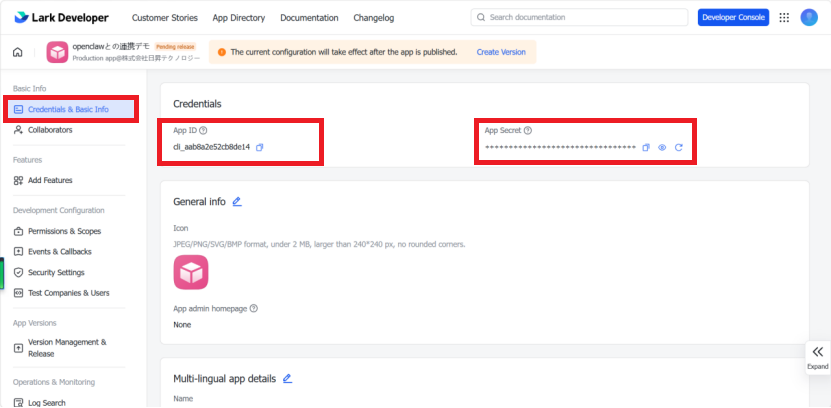The image size is (831, 408).
Task: Click App ID help question icon
Action: pyautogui.click(x=204, y=130)
